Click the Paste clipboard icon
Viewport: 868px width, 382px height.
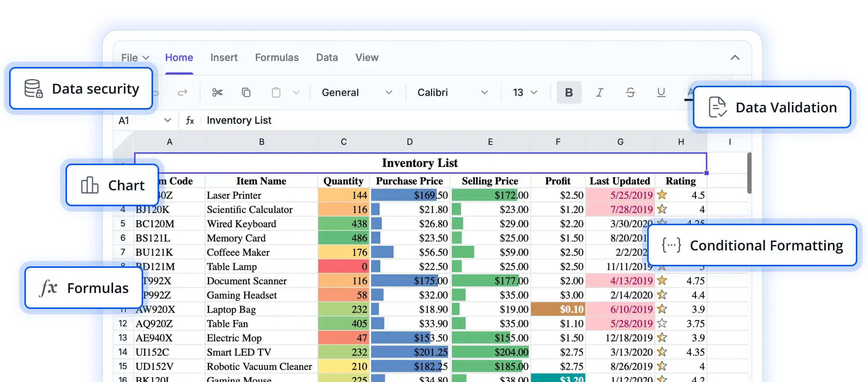276,92
